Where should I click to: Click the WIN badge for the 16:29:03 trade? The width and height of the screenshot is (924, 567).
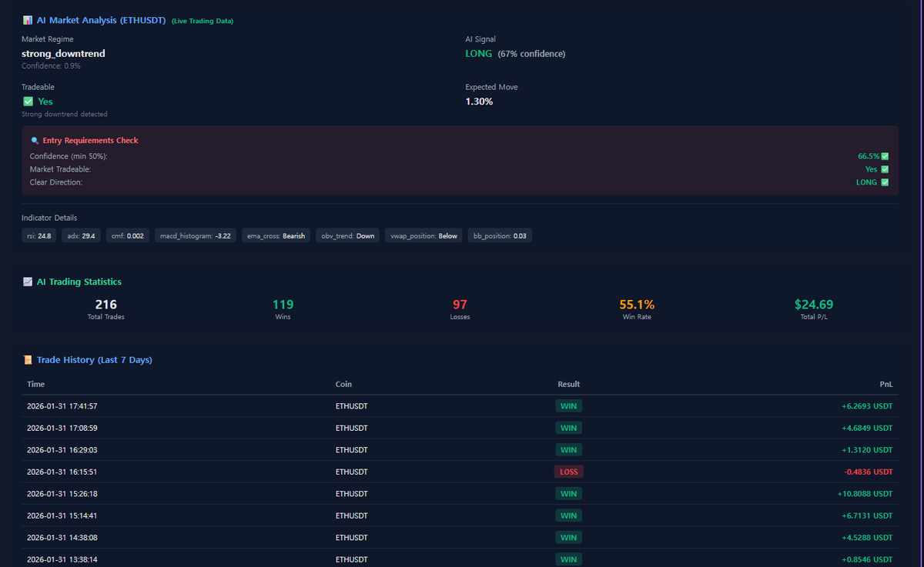pos(569,450)
